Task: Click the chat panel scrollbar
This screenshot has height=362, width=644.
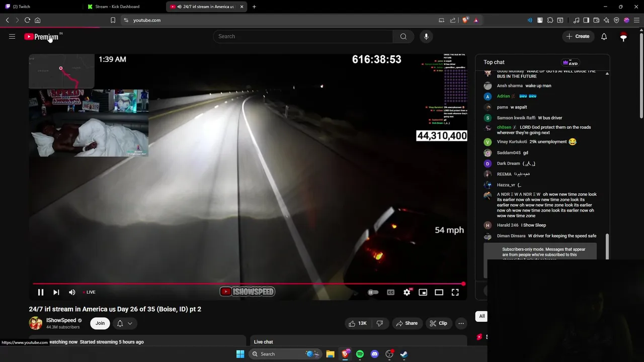Action: point(607,246)
